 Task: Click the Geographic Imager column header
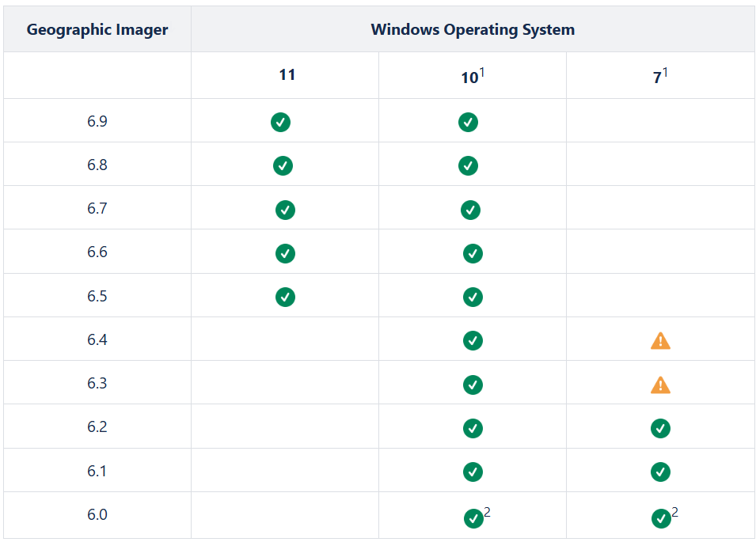coord(97,29)
